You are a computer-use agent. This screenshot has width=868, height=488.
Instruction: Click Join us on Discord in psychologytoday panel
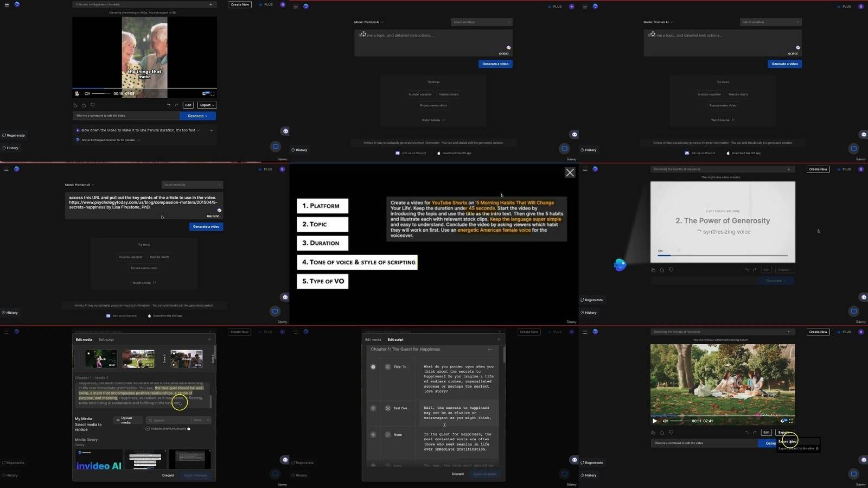point(122,315)
